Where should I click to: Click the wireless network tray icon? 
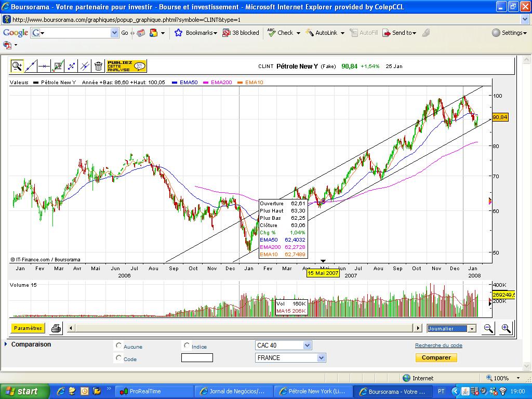[503, 392]
